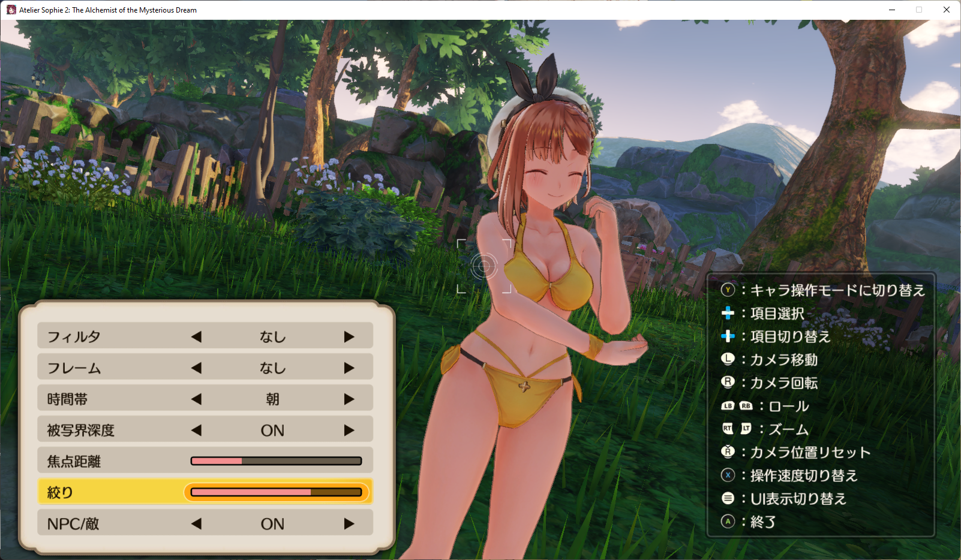Cycle フレーム forward with the right arrow

coord(349,368)
